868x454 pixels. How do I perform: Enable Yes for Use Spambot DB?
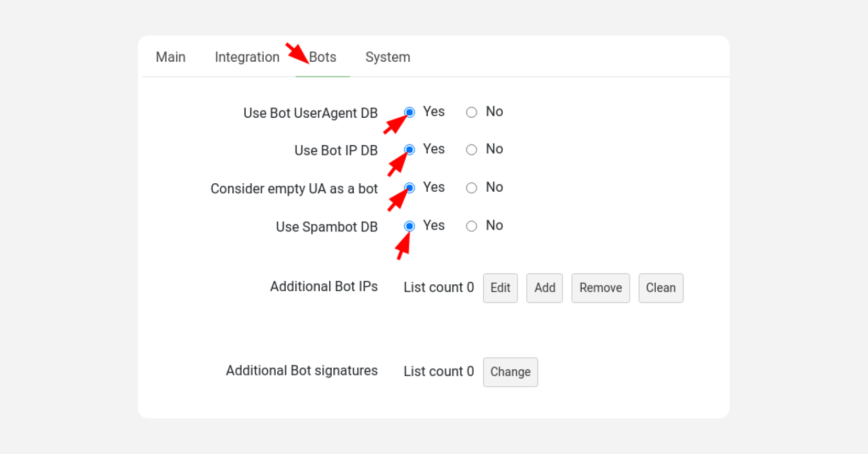410,226
